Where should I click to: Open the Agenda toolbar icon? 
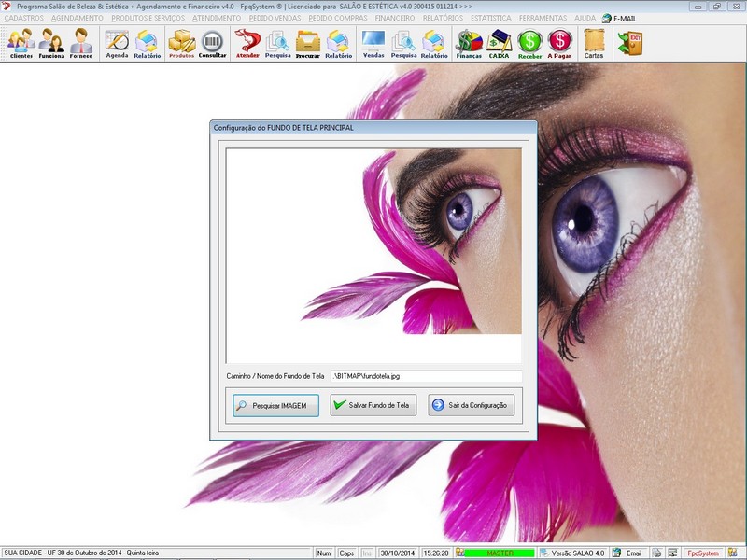pos(118,43)
